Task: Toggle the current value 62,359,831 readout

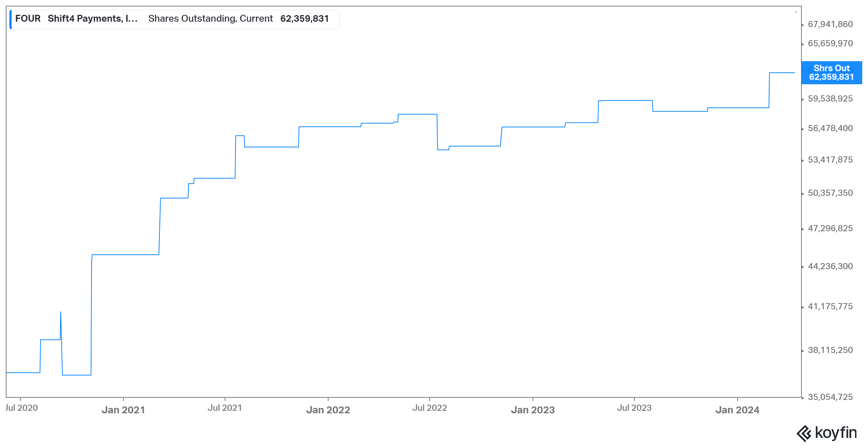Action: pyautogui.click(x=305, y=18)
